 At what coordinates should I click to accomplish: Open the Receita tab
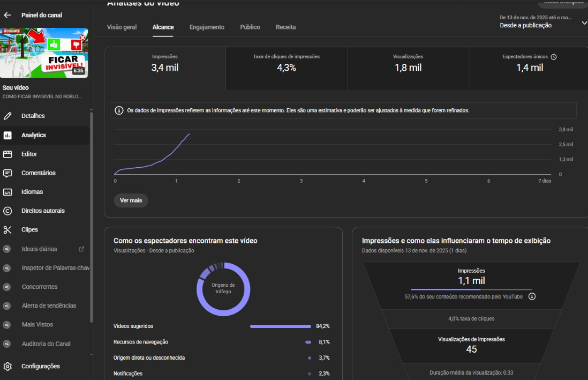coord(285,27)
